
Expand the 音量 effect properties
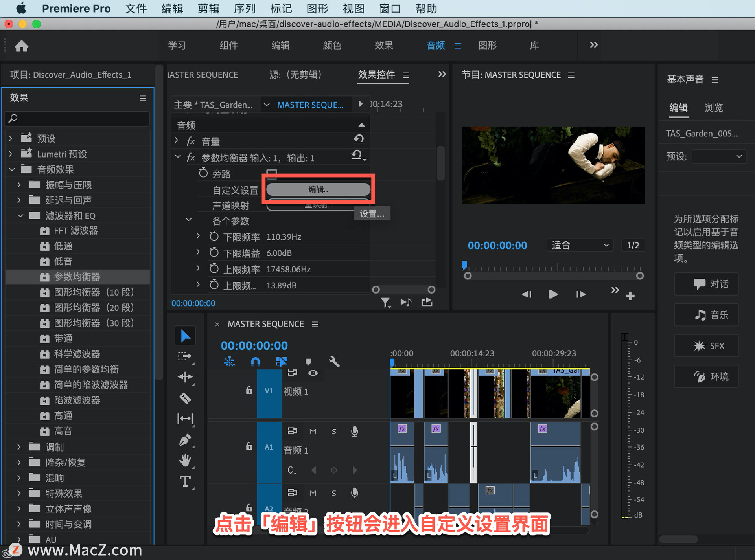pyautogui.click(x=177, y=140)
